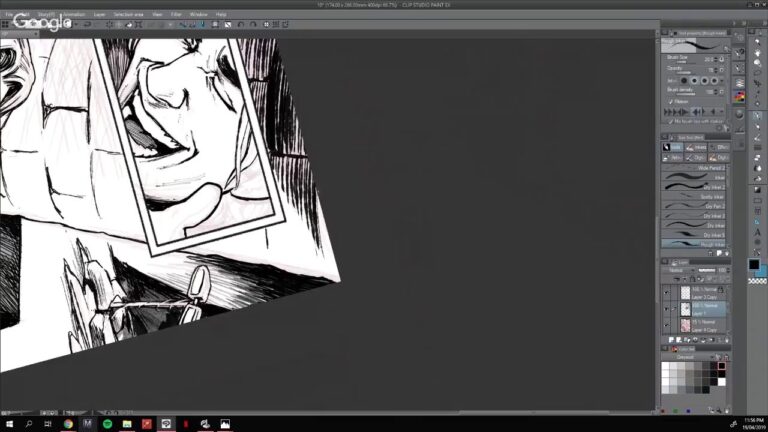This screenshot has height=432, width=768.
Task: Select the Spotty Inker brush preset
Action: pos(694,196)
